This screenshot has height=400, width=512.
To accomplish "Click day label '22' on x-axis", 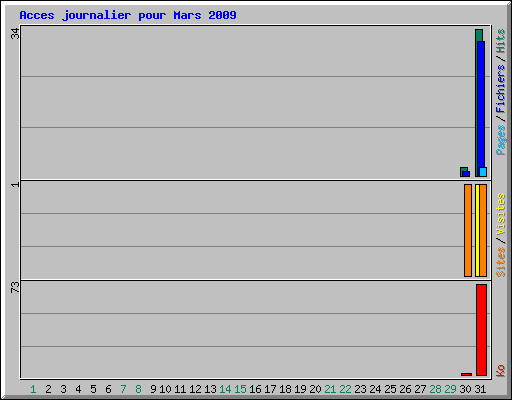I will (345, 389).
